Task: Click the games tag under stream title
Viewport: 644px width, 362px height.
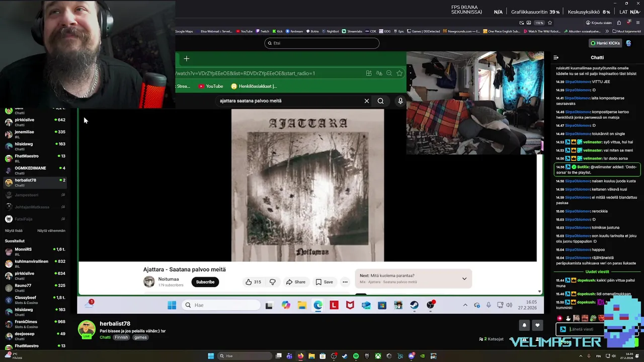Action: [140, 337]
